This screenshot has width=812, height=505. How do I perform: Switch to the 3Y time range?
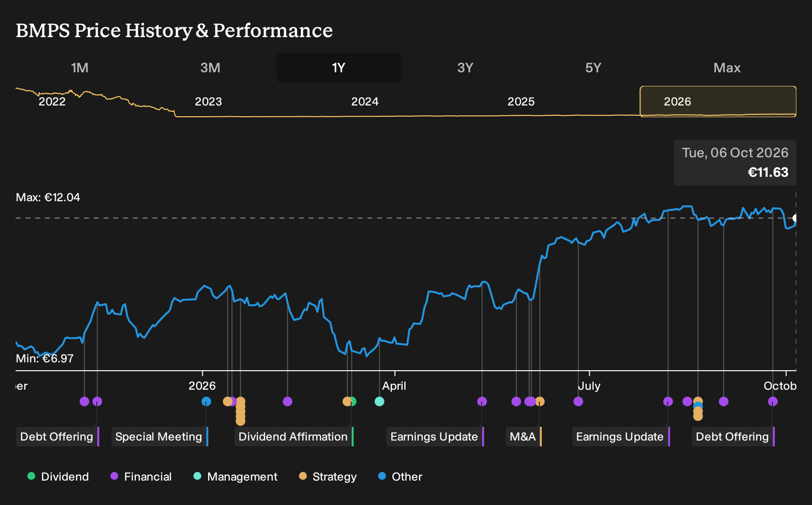coord(465,67)
